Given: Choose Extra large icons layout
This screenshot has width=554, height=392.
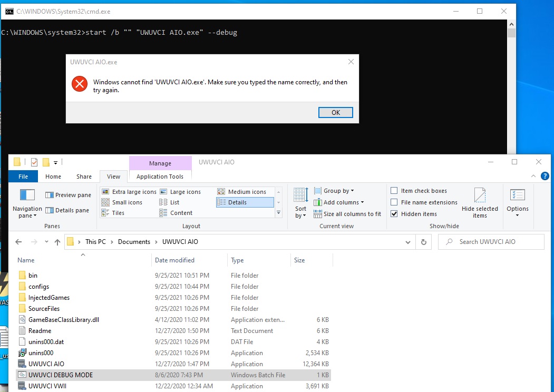Looking at the screenshot, I should pos(129,192).
